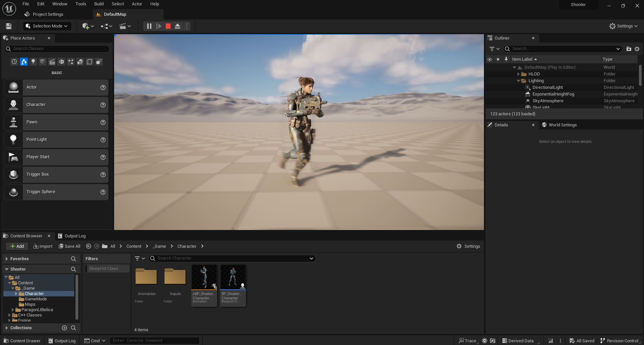Open the Tools menu
Viewport: 644px width, 345px height.
[x=81, y=4]
